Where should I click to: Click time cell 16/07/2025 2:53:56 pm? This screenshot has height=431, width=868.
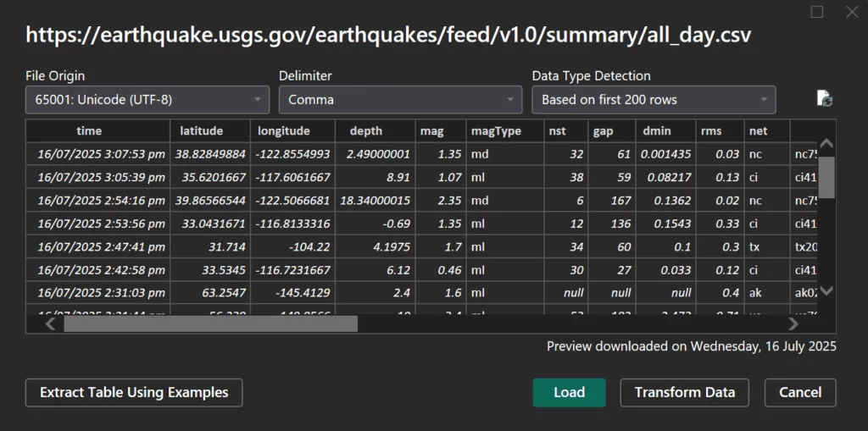pos(98,224)
